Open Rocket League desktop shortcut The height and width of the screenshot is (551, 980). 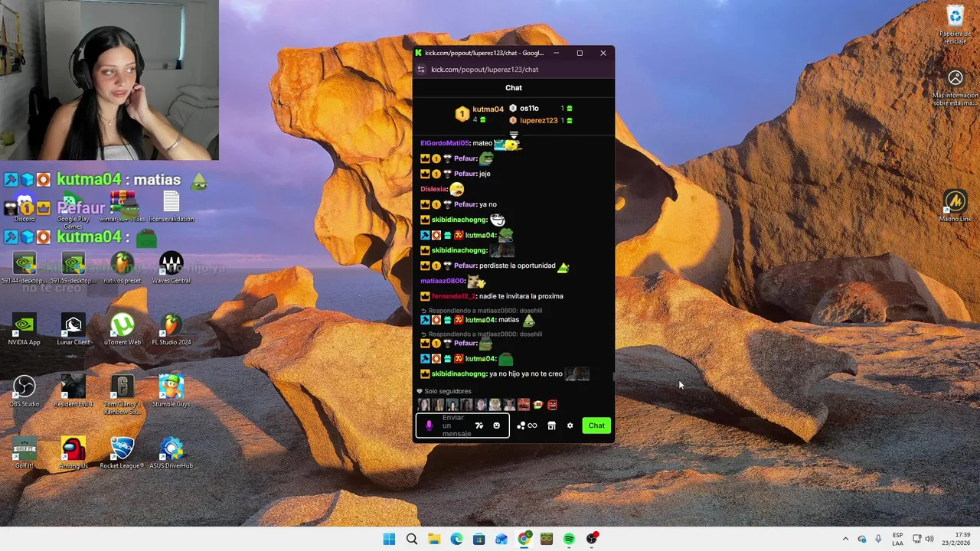coord(122,454)
